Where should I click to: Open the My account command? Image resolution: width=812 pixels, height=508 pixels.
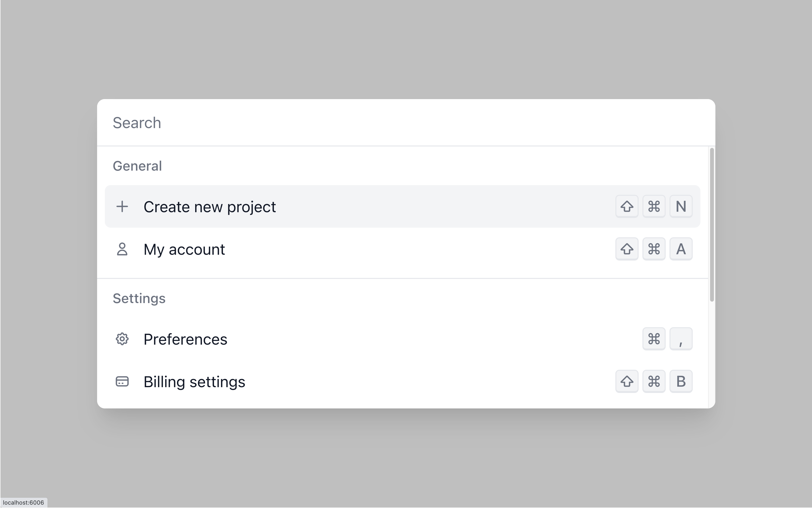tap(402, 249)
